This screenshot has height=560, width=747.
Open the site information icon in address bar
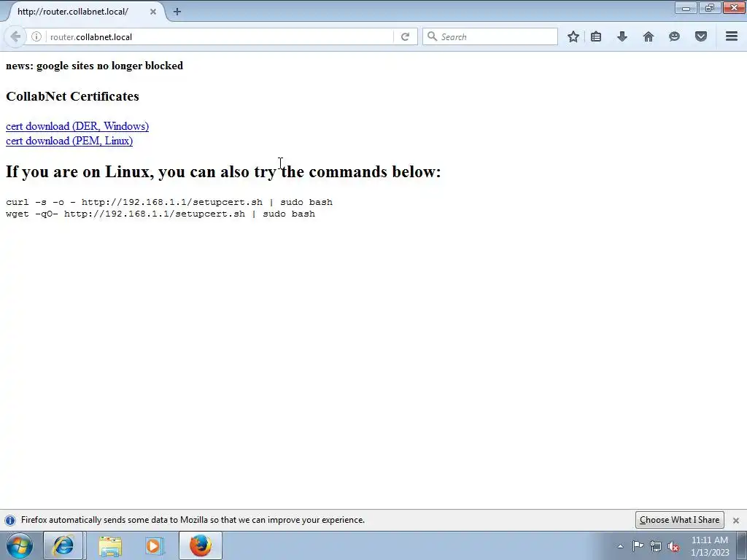tap(36, 36)
